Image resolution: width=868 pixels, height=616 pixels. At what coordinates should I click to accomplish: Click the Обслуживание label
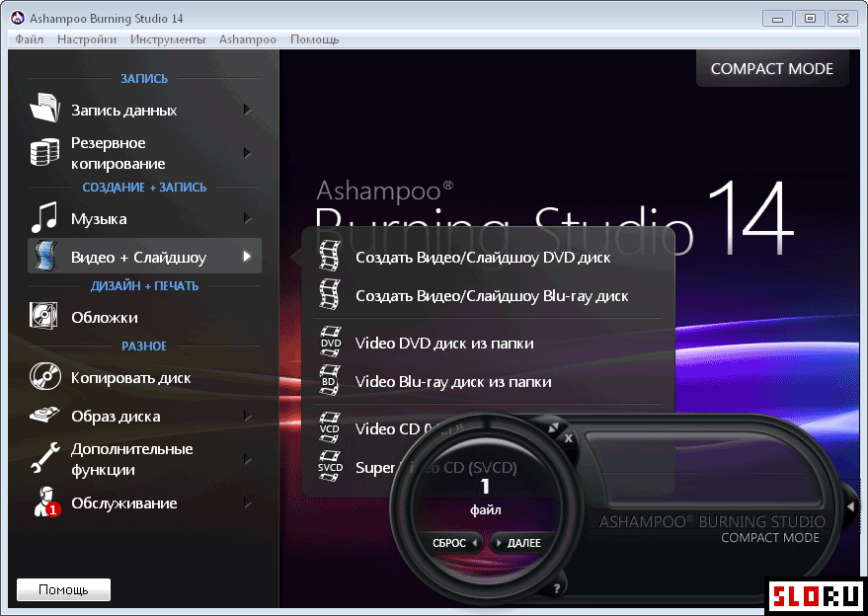(124, 503)
